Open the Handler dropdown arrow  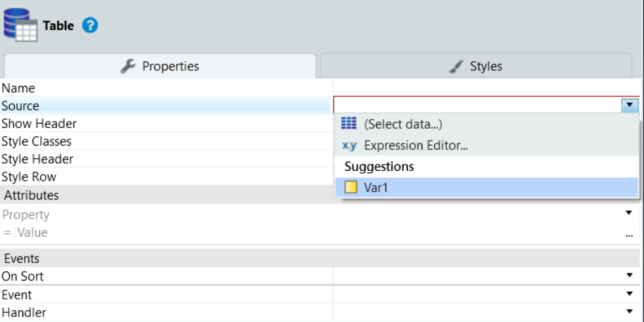click(x=629, y=311)
